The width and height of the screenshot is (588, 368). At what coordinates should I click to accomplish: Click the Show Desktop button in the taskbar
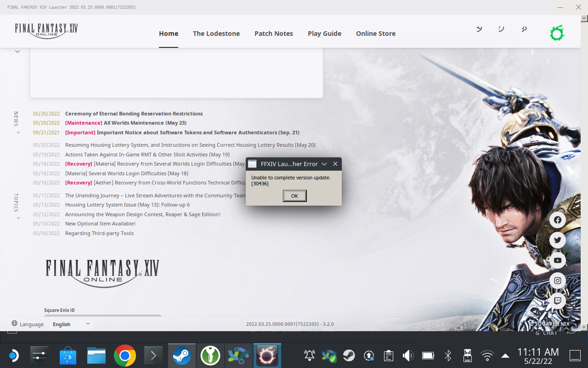point(575,356)
